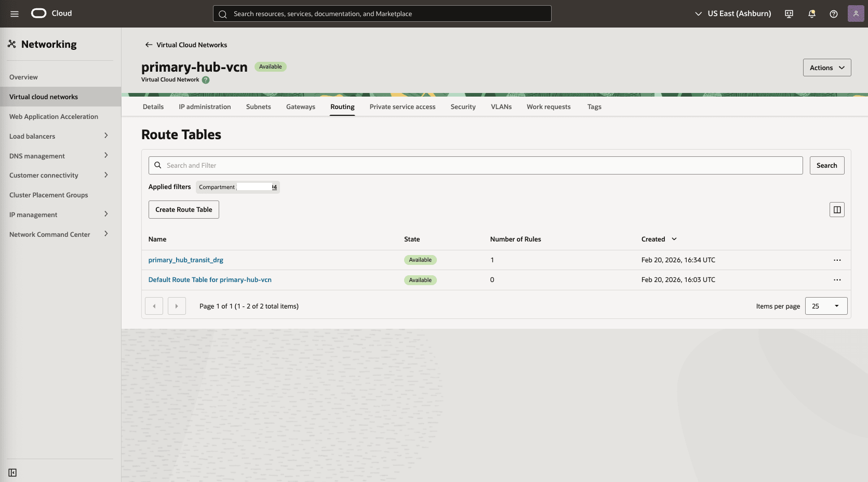Click the back arrow to Virtual Cloud Networks
Image resolution: width=868 pixels, height=482 pixels.
[148, 45]
